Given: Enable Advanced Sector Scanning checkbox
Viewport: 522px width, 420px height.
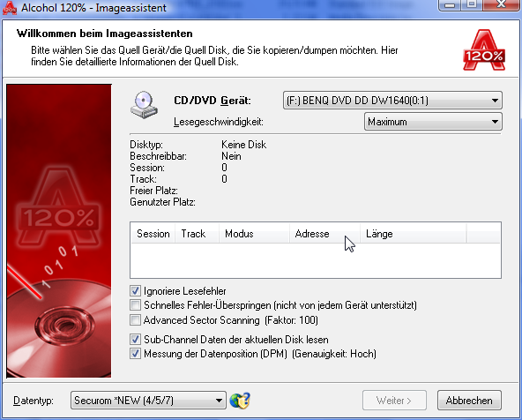Looking at the screenshot, I should (135, 320).
